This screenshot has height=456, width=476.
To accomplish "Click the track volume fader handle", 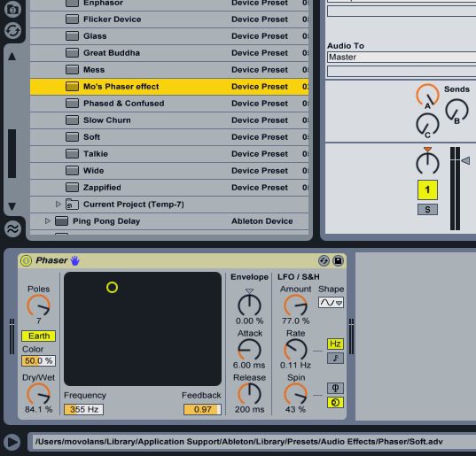I will (x=465, y=160).
